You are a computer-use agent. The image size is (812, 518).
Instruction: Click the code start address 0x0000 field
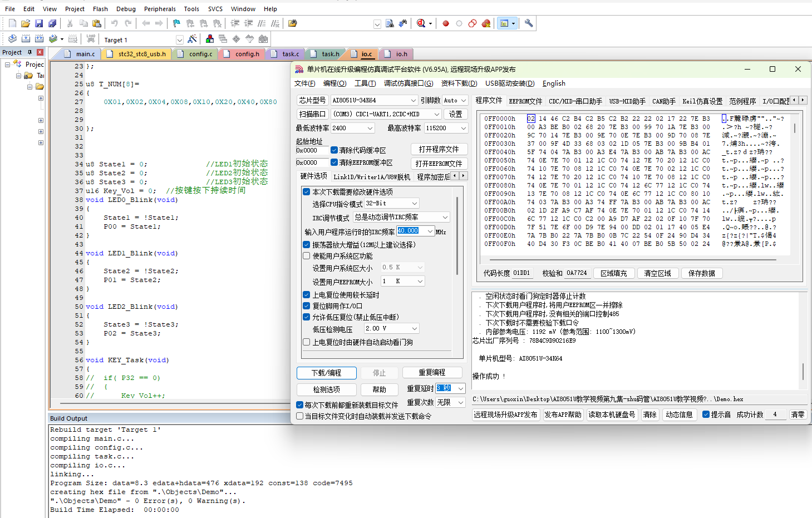click(x=312, y=150)
